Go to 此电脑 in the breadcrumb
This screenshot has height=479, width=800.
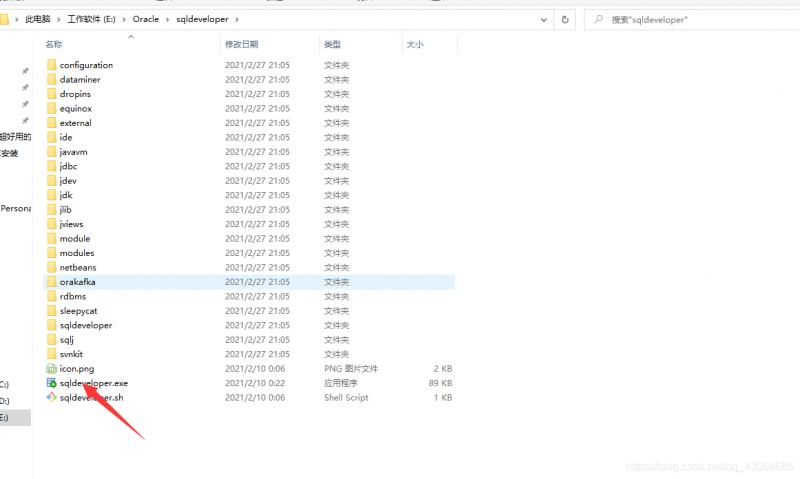[38, 19]
